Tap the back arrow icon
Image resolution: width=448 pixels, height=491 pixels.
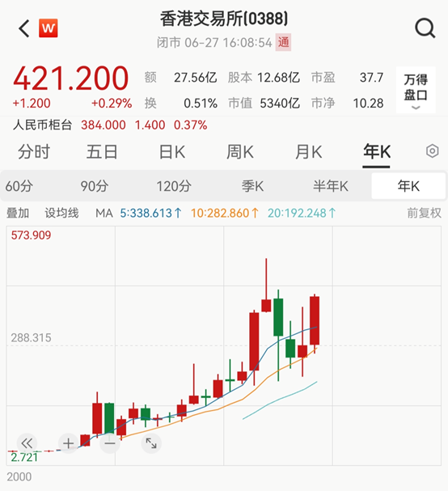coord(24,28)
